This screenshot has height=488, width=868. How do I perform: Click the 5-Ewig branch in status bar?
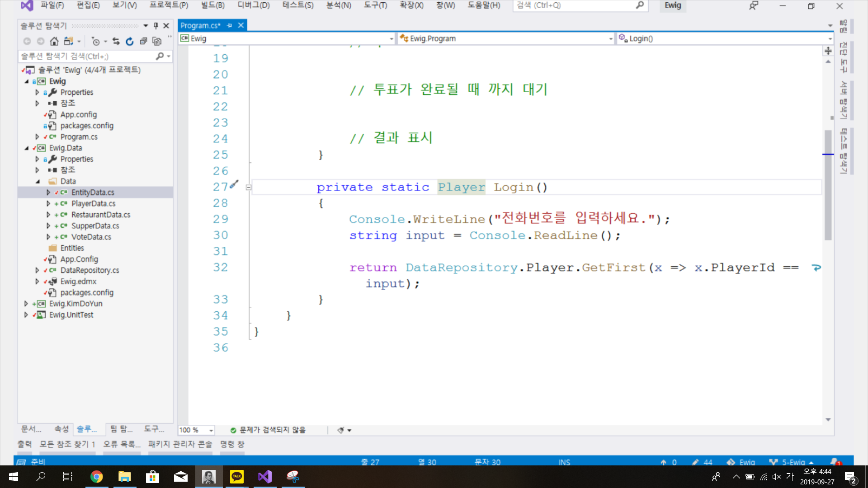coord(793,462)
